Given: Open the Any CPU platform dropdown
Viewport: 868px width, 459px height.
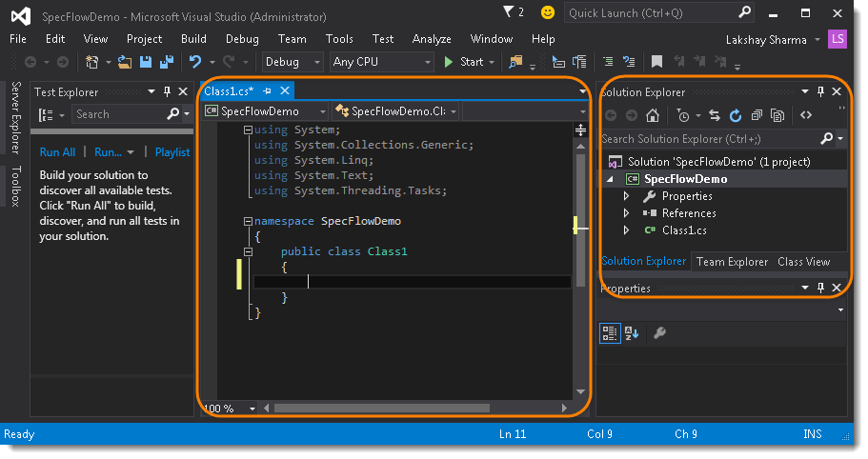Looking at the screenshot, I should tap(381, 62).
